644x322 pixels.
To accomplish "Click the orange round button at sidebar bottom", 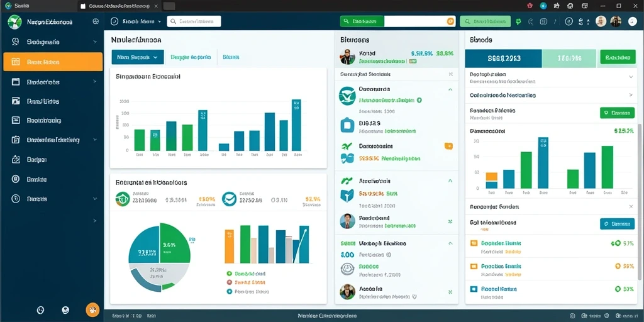I will tap(92, 310).
